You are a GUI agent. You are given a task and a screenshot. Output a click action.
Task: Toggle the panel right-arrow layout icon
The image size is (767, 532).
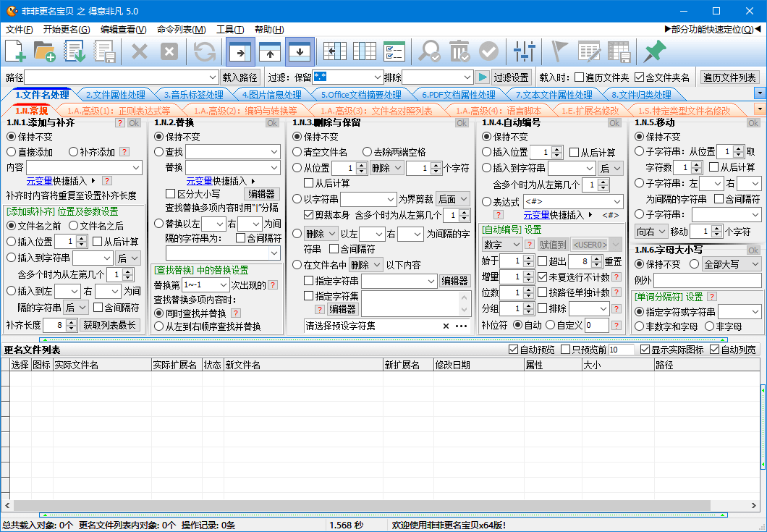[x=240, y=51]
